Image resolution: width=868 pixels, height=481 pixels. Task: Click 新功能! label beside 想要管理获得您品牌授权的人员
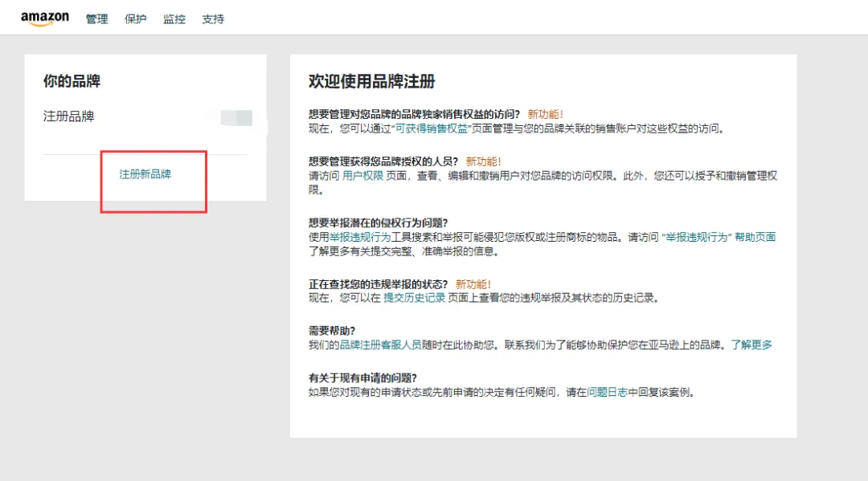pyautogui.click(x=483, y=161)
